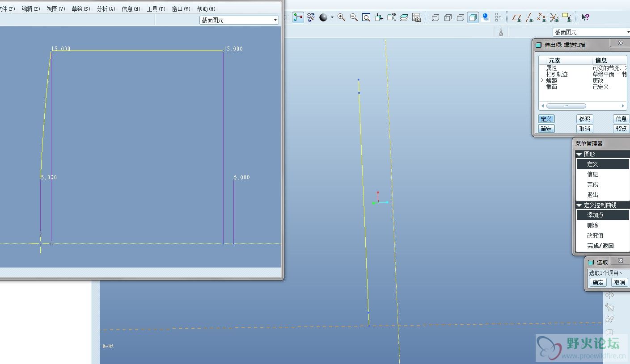Toggle datum axis display
This screenshot has width=630, height=364.
[529, 17]
